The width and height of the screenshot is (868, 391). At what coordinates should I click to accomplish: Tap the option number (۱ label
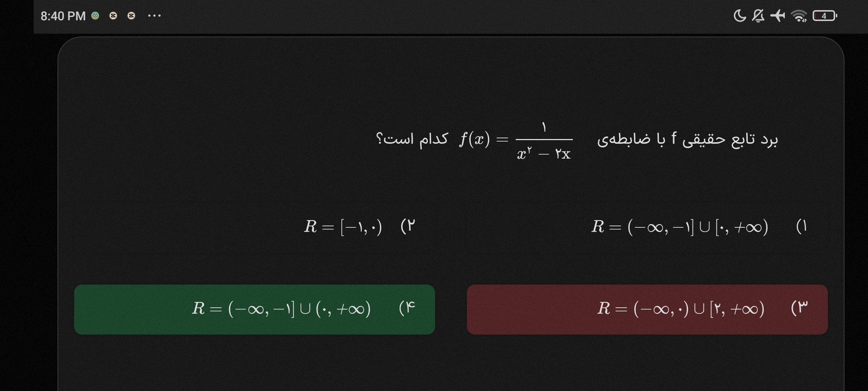pyautogui.click(x=801, y=227)
